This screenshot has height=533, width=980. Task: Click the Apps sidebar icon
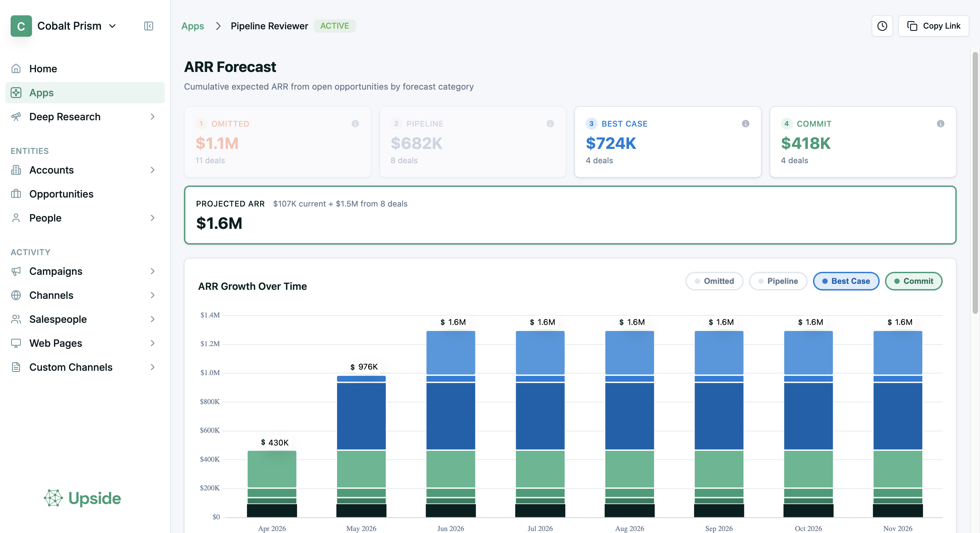point(16,92)
